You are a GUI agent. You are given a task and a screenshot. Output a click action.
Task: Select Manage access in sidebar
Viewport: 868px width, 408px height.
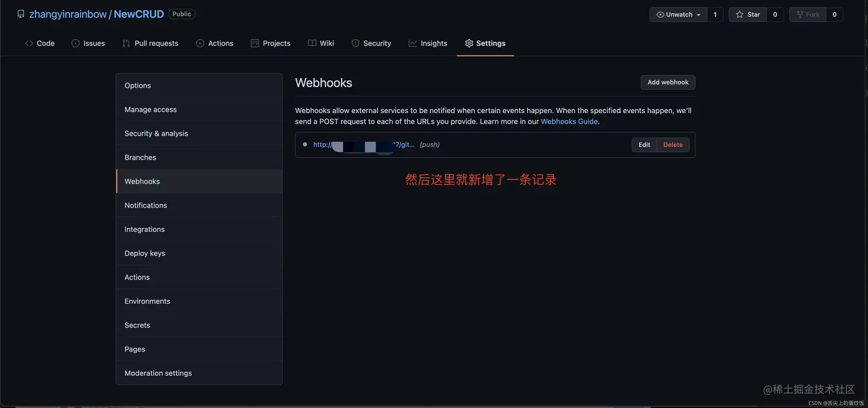coord(199,110)
